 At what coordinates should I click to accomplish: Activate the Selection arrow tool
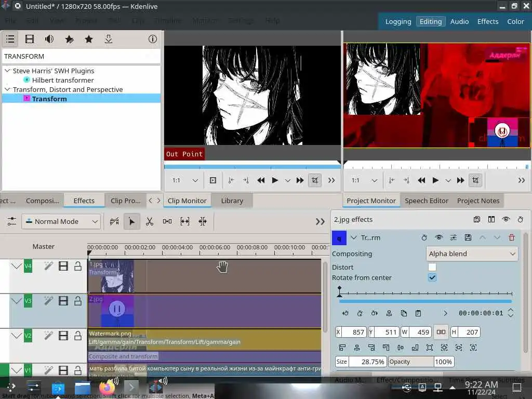[x=131, y=221]
